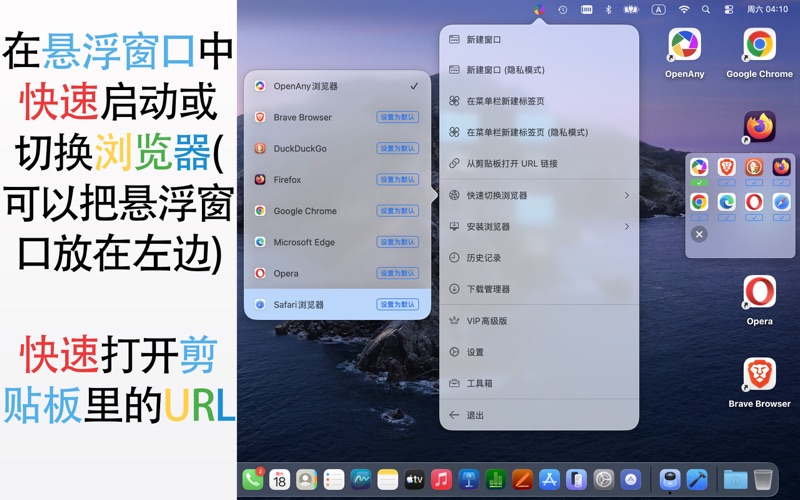The height and width of the screenshot is (500, 800).
Task: Launch DuckDuckGo from the floating window
Action: pyautogui.click(x=754, y=167)
